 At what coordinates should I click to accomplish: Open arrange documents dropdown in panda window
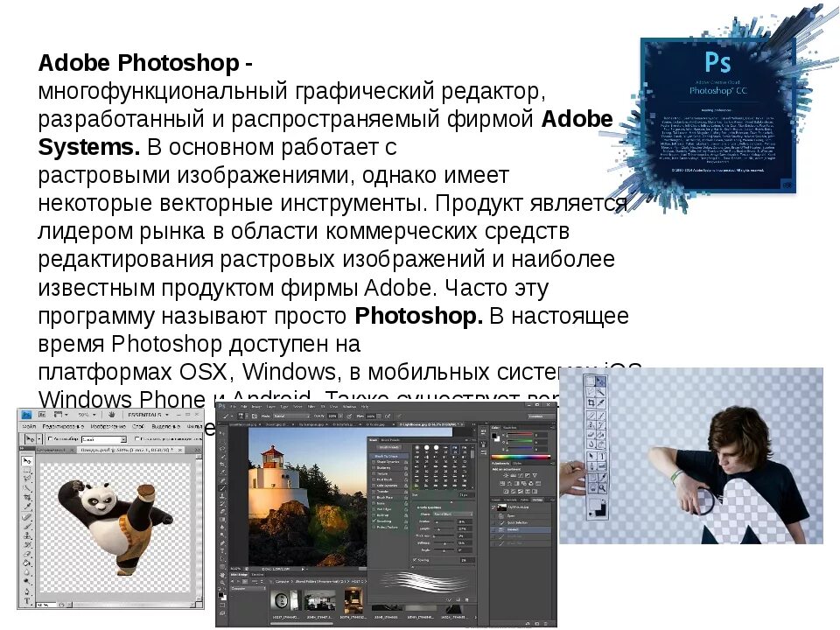[x=60, y=415]
